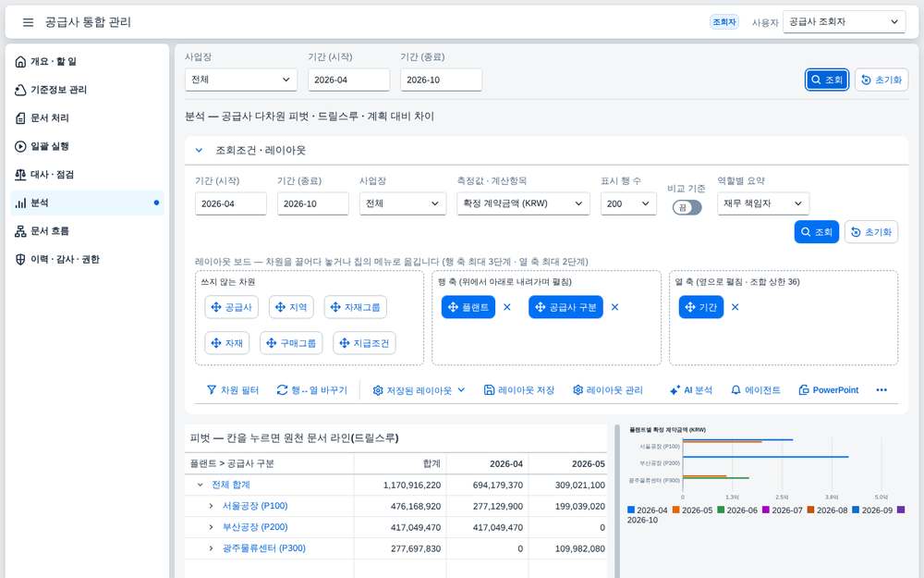Viewport: 924px width, 578px height.
Task: Open 에이전트 bell button
Action: (x=756, y=390)
